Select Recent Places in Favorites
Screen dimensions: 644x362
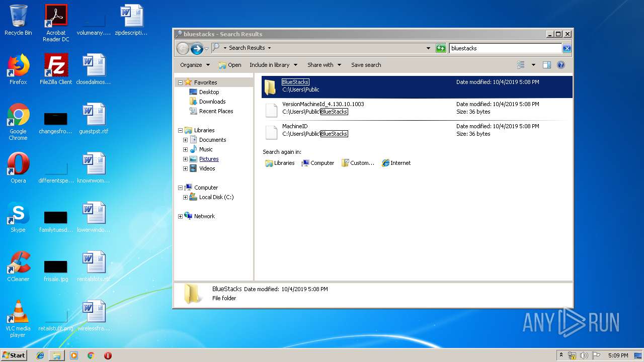pos(211,111)
